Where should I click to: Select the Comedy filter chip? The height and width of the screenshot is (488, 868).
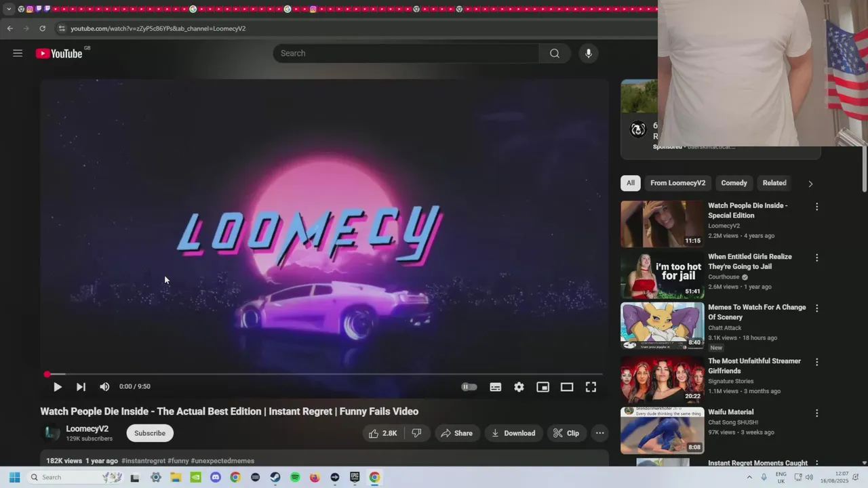(x=734, y=183)
